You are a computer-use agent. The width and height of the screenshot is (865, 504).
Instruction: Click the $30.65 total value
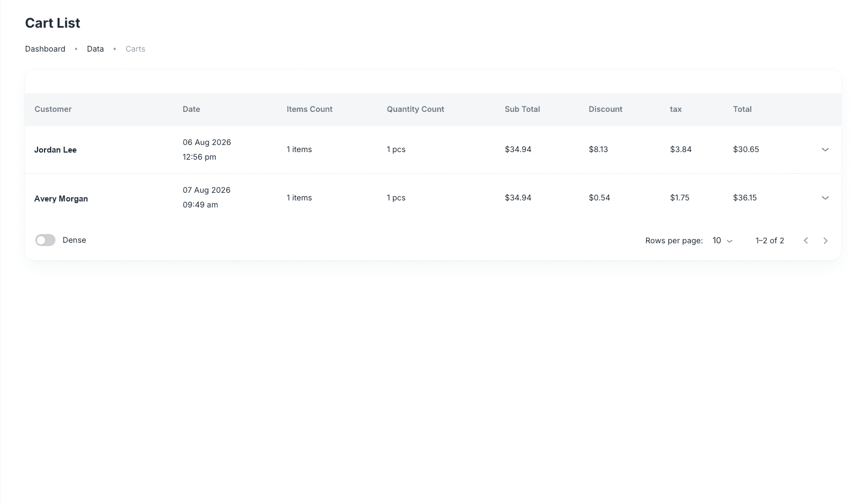pos(746,149)
